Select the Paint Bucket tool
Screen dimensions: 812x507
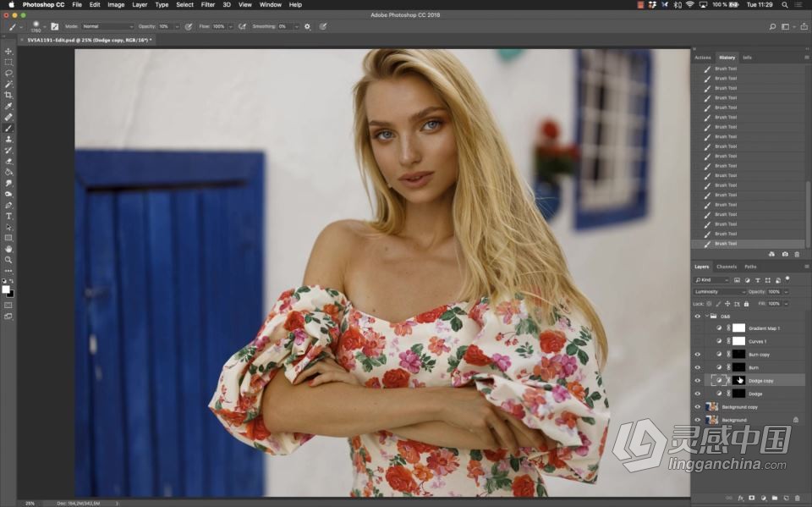tap(8, 172)
